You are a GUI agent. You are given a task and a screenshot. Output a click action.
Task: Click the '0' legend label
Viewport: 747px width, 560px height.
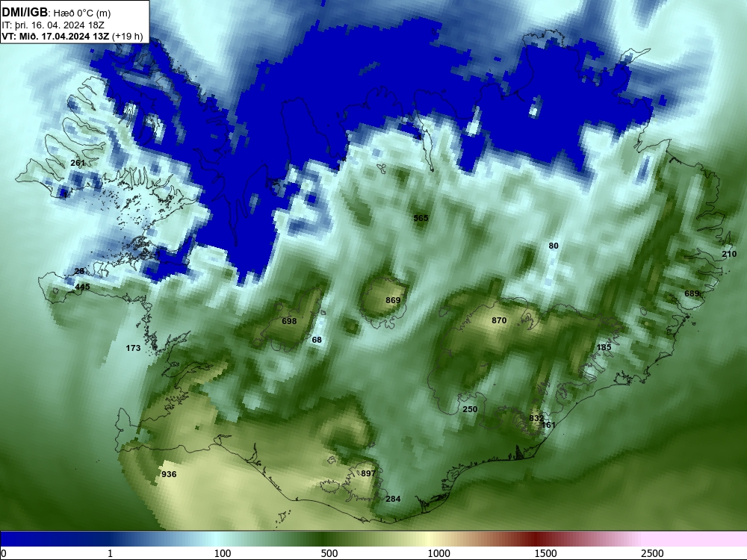pos(4,553)
